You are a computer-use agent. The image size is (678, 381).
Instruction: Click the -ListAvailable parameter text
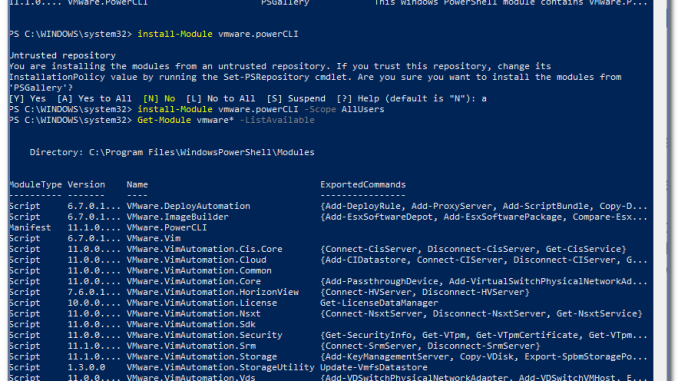point(277,120)
